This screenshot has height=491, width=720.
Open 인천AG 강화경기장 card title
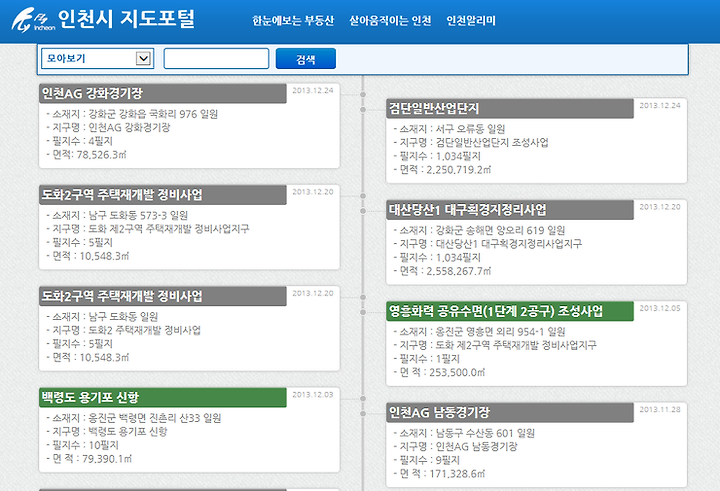(163, 94)
